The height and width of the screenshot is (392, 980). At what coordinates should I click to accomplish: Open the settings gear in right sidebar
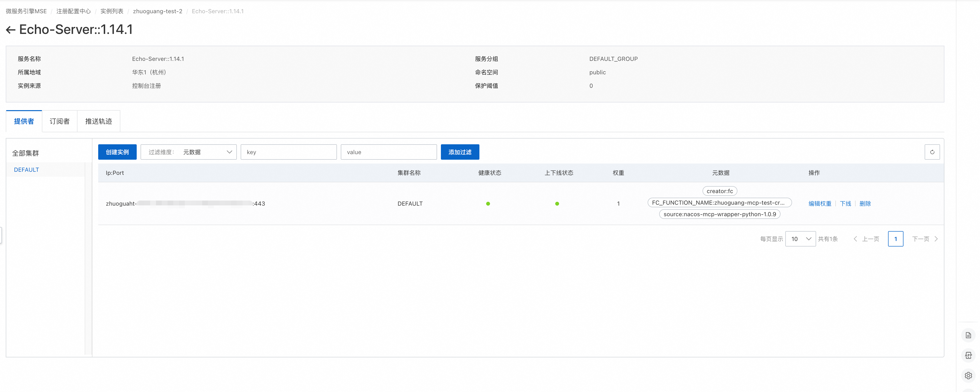coord(968,376)
